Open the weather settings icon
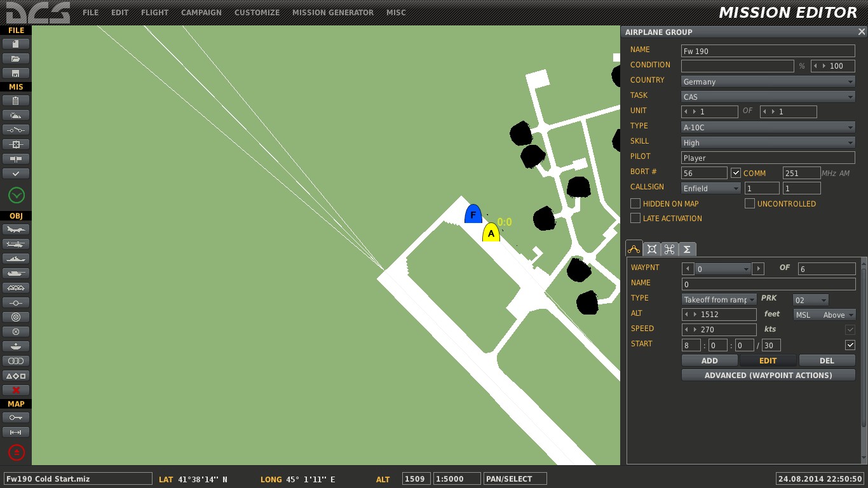 pos(16,115)
